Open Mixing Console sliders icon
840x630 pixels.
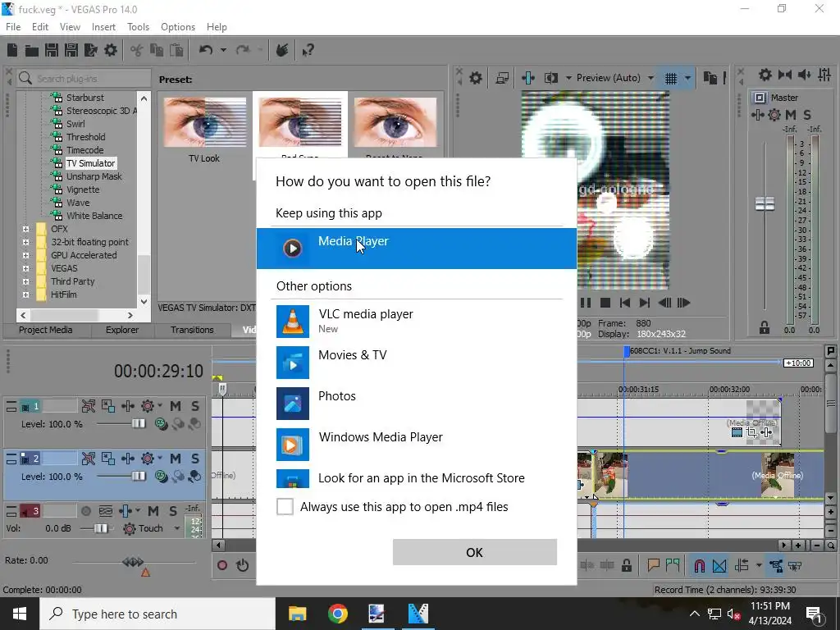pyautogui.click(x=824, y=75)
